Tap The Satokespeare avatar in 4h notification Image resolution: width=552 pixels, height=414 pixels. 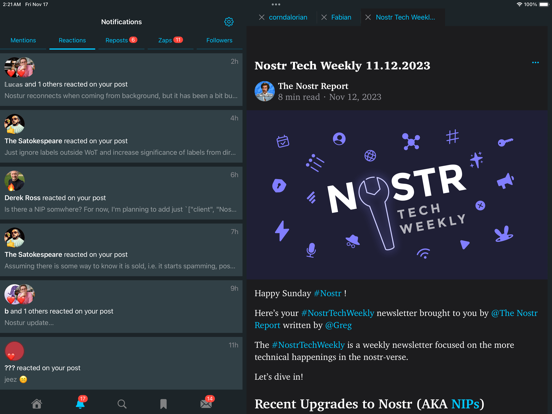tap(14, 124)
